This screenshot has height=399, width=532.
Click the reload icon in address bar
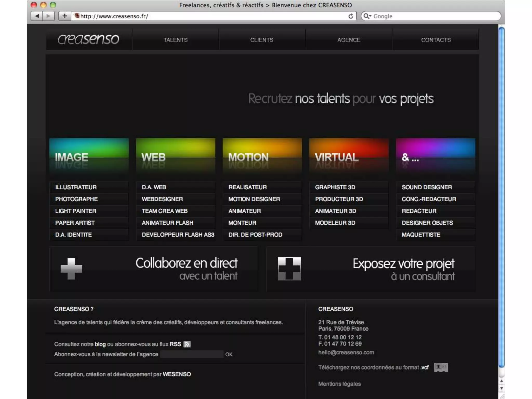(x=351, y=16)
